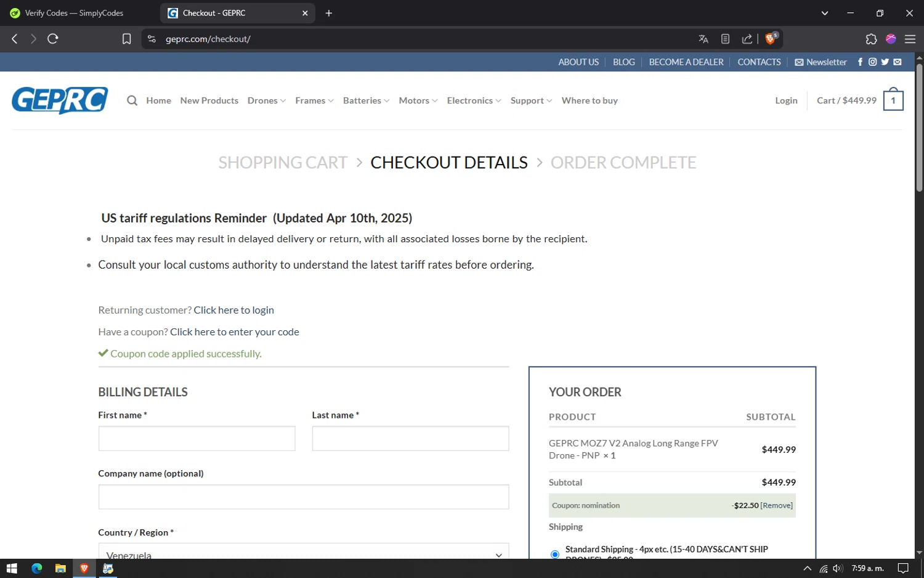Open a new browser tab
This screenshot has height=578, width=924.
click(329, 13)
